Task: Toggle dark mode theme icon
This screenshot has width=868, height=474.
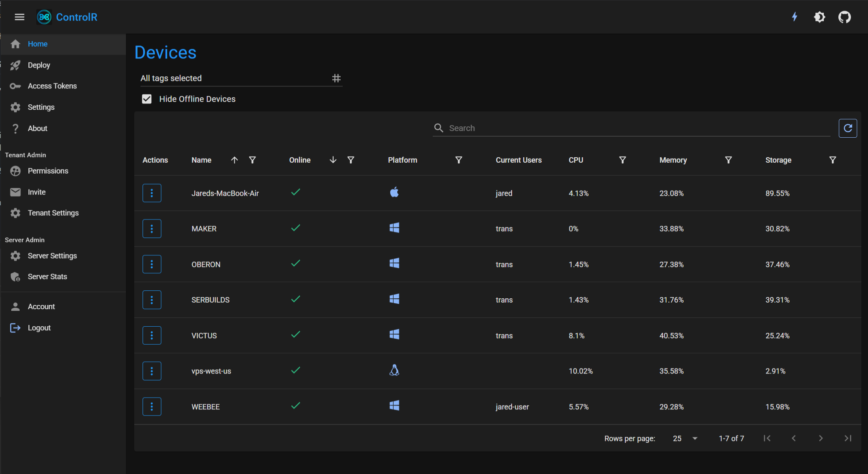Action: (x=819, y=17)
